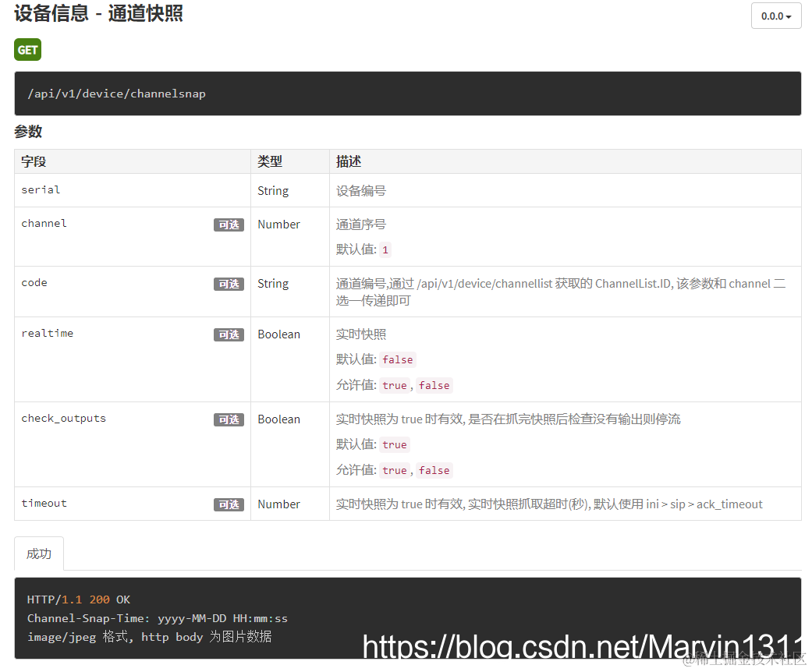Viewport: 812px width, 672px height.
Task: Click the code description mentioning ChannelList.ID
Action: (x=561, y=292)
